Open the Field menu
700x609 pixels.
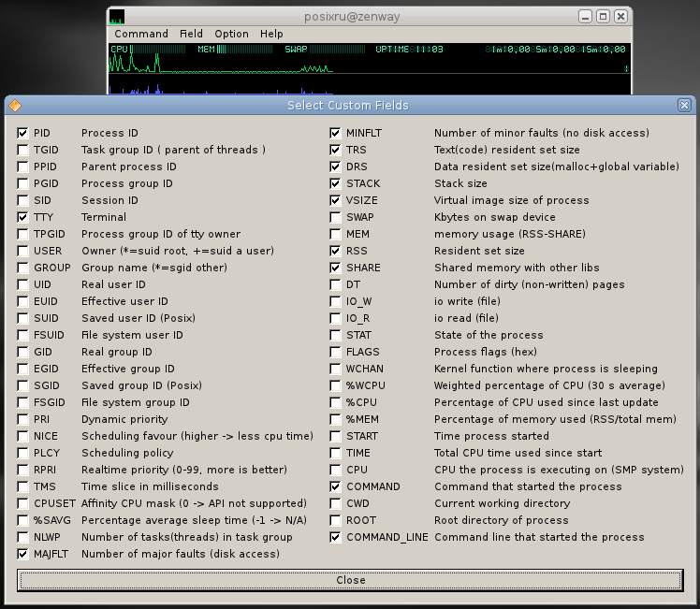(191, 34)
